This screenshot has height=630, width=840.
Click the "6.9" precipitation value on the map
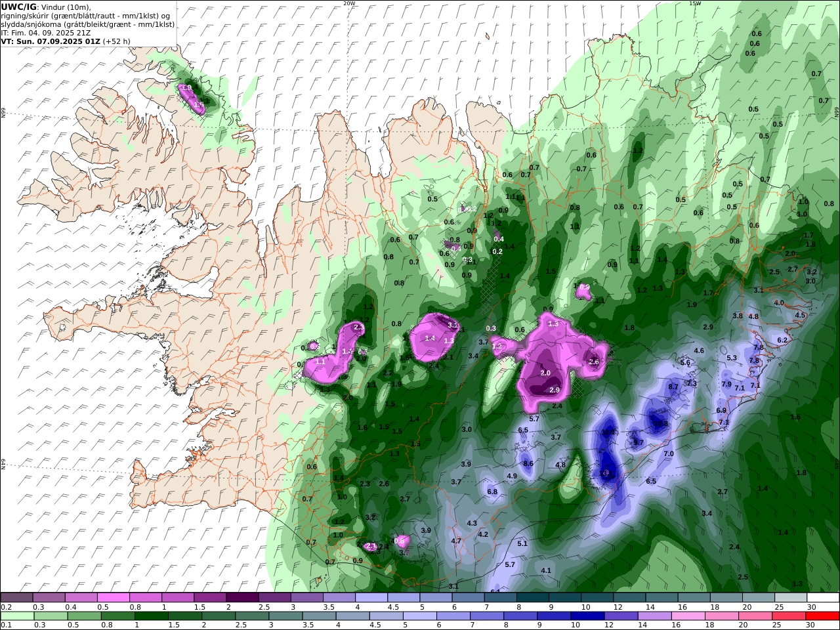tap(722, 410)
